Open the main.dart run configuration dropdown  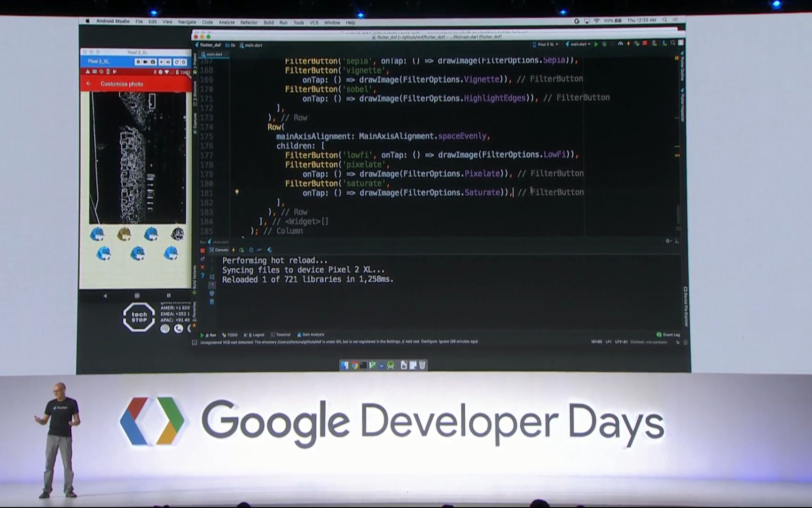(x=578, y=44)
